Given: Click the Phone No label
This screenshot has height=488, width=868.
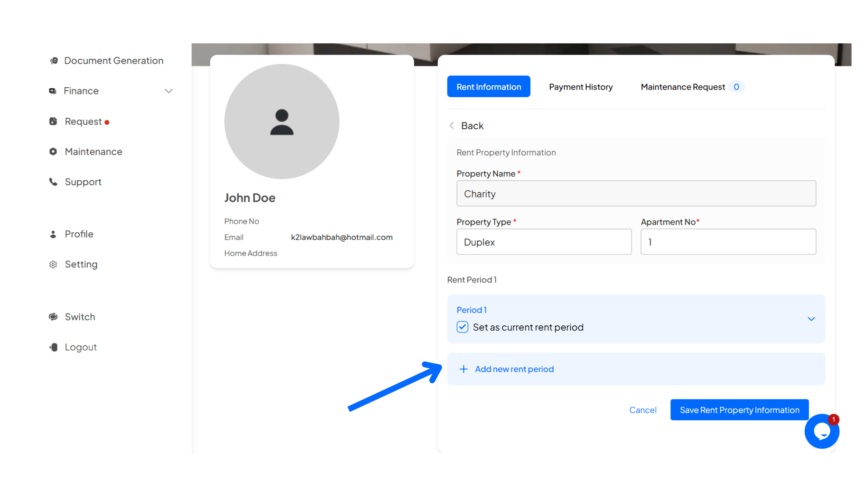Looking at the screenshot, I should (241, 221).
